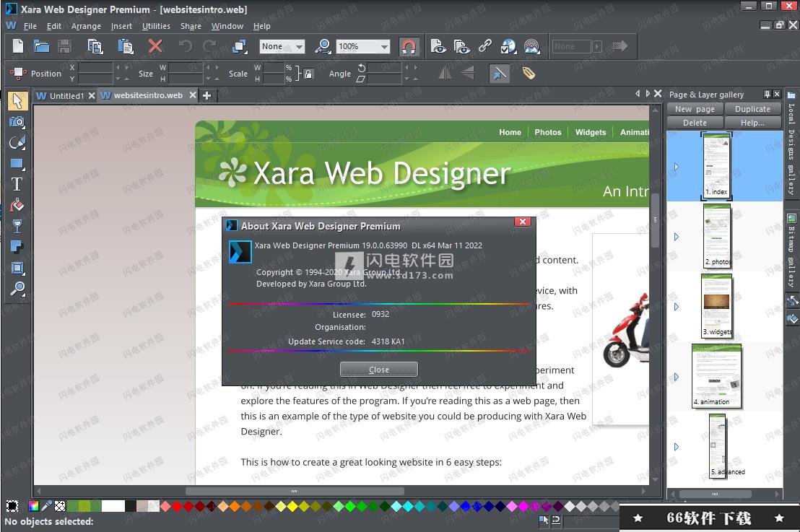Redo the last undone action
This screenshot has height=532, width=800.
coord(209,46)
